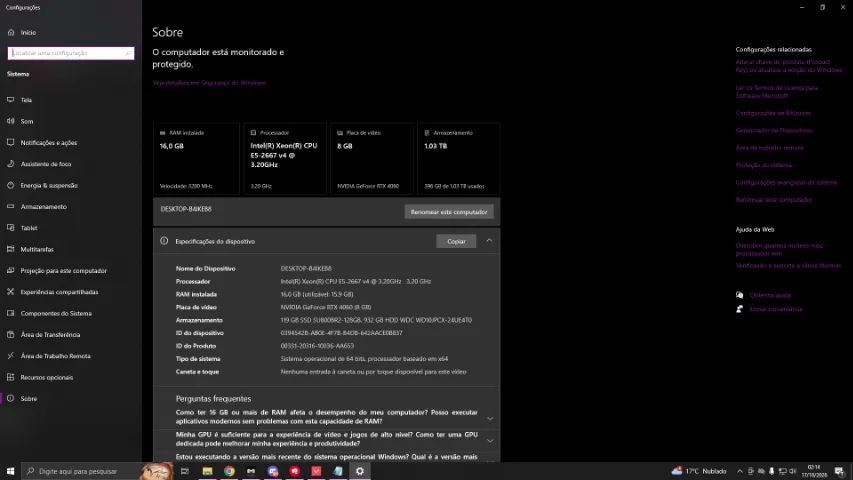Click Renomear este computador button
Screen dimensions: 853x480
point(449,212)
